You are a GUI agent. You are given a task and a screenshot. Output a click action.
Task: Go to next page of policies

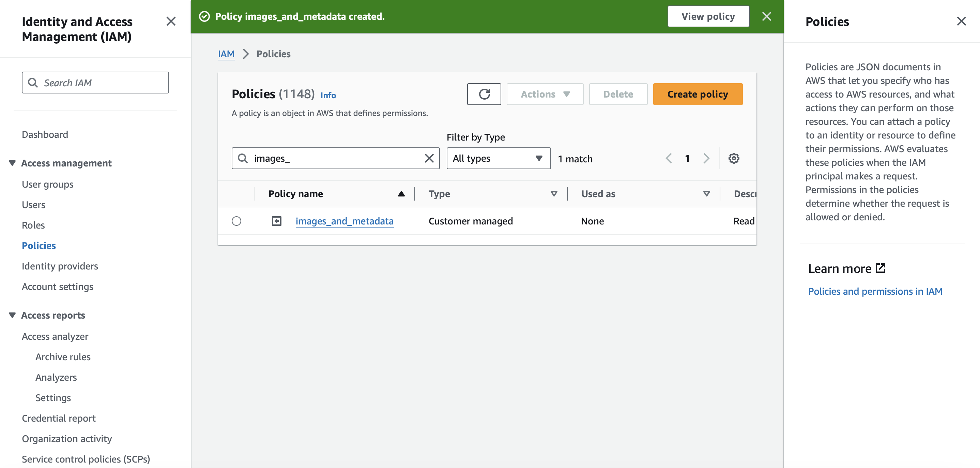coord(706,158)
